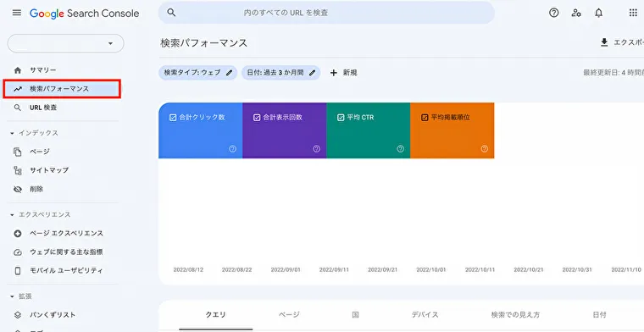The height and width of the screenshot is (332, 644).
Task: Switch to the デバイス tab
Action: [x=425, y=315]
